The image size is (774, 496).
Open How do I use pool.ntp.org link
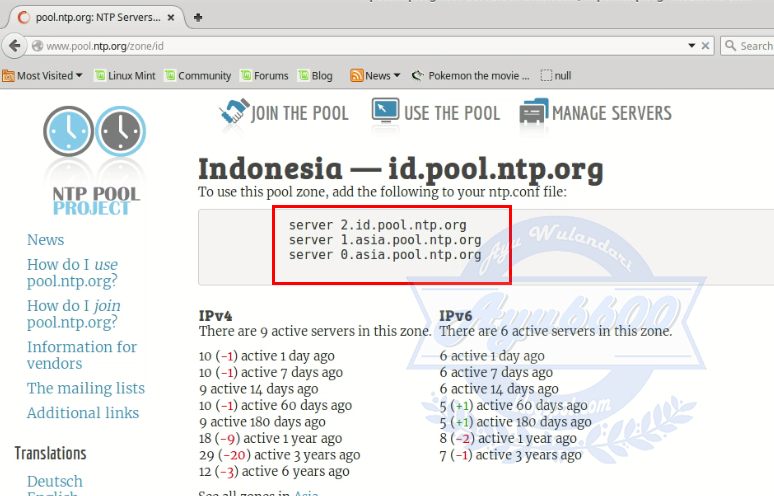coord(73,272)
